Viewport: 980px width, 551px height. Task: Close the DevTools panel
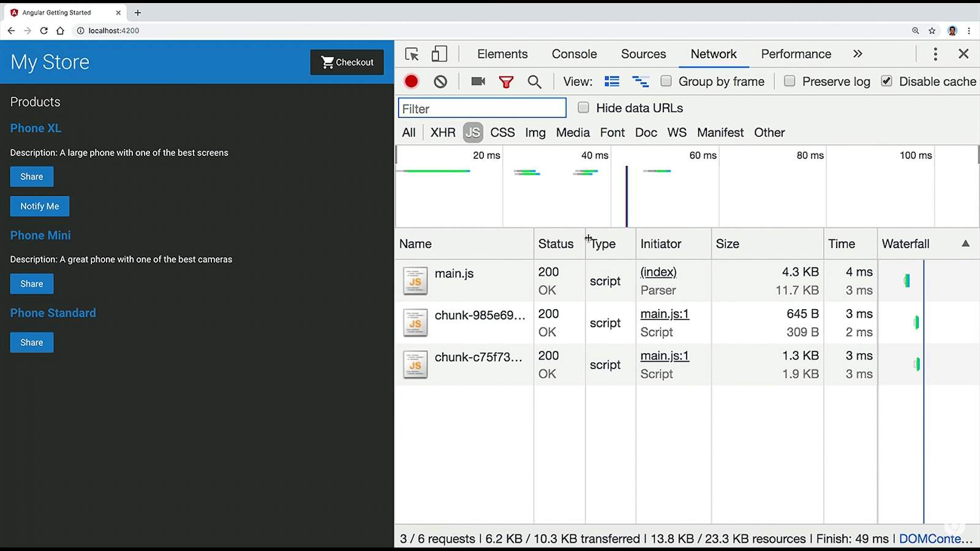pyautogui.click(x=963, y=54)
